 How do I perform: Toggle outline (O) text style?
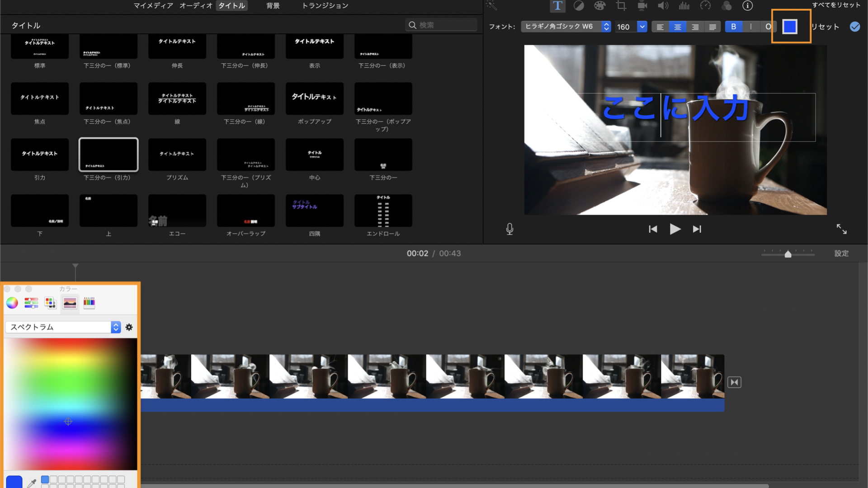coord(768,27)
